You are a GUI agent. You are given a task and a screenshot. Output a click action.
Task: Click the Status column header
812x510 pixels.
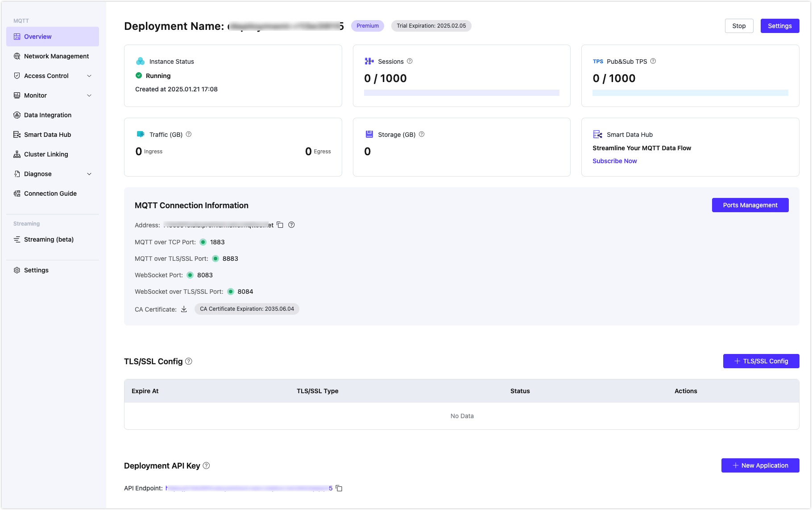pyautogui.click(x=520, y=391)
